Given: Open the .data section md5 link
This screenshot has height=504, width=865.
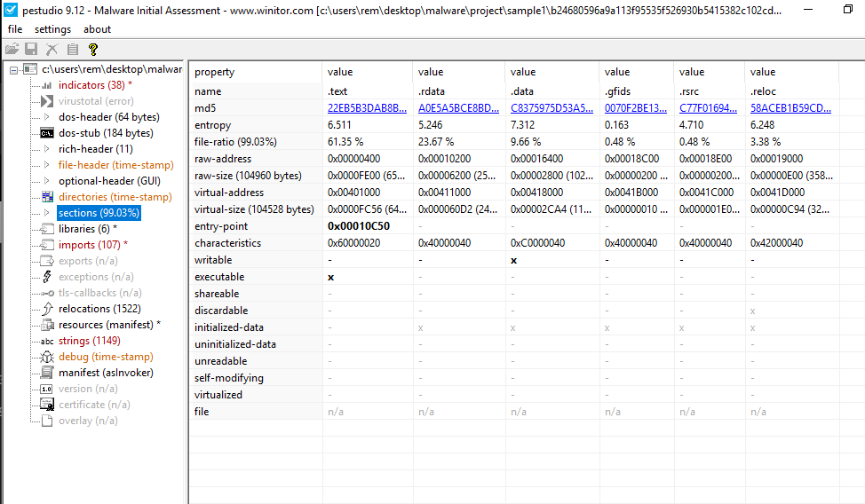Looking at the screenshot, I should [x=552, y=108].
